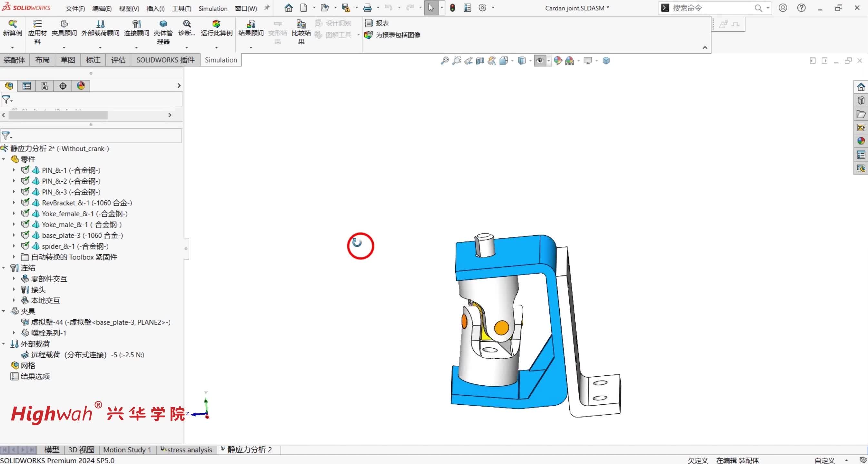Click the 新算例 (New Study) icon
Screen dimensions: 868x464
[x=12, y=24]
